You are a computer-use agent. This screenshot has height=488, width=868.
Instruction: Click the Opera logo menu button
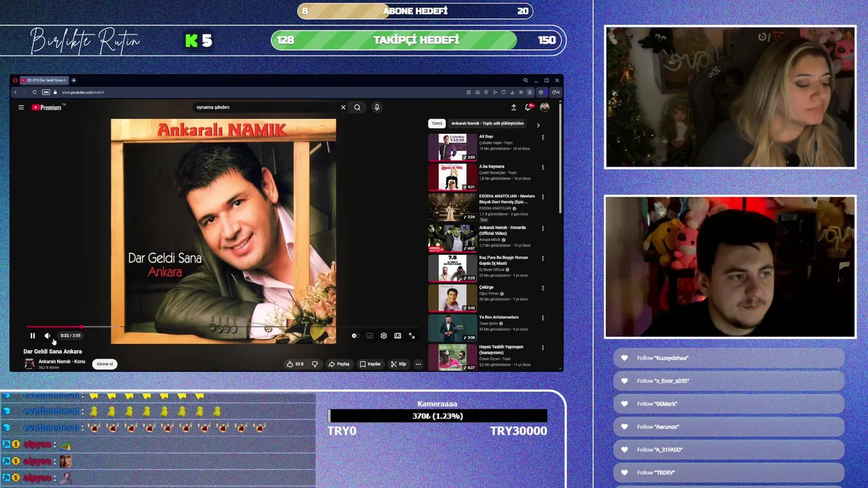click(15, 80)
